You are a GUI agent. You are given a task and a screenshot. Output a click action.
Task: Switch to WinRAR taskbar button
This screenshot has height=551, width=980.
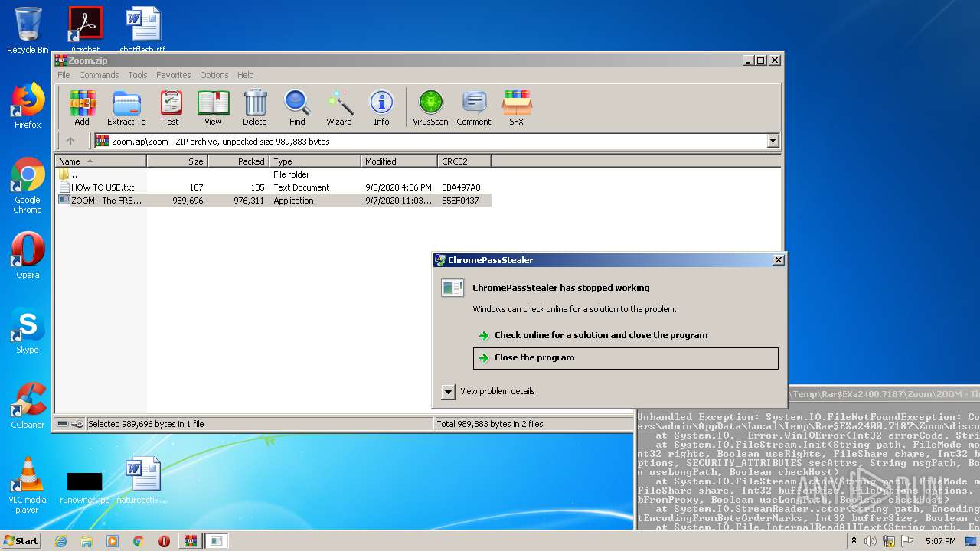coord(190,541)
